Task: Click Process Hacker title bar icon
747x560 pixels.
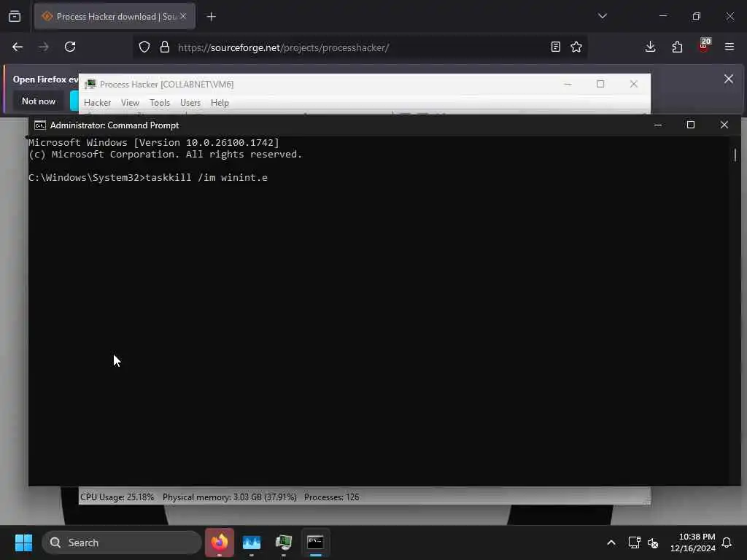Action: (x=90, y=85)
